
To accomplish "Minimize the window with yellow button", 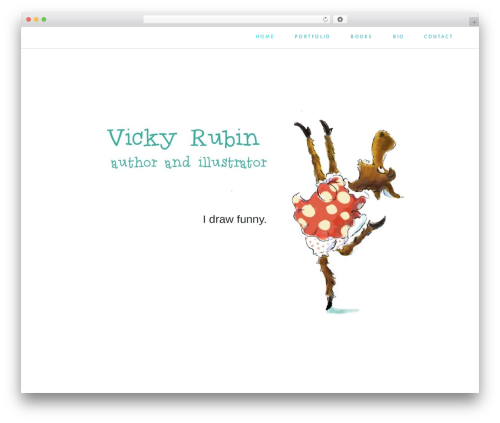I will click(36, 20).
